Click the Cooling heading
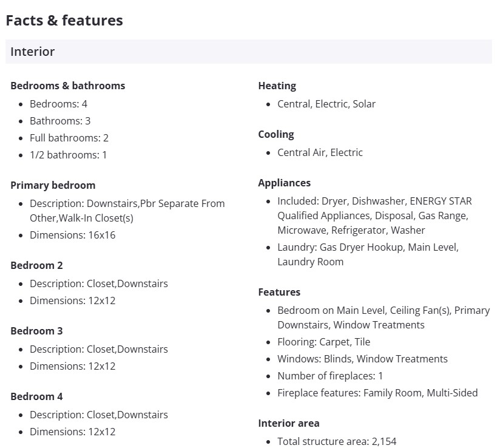The height and width of the screenshot is (448, 503). click(276, 134)
